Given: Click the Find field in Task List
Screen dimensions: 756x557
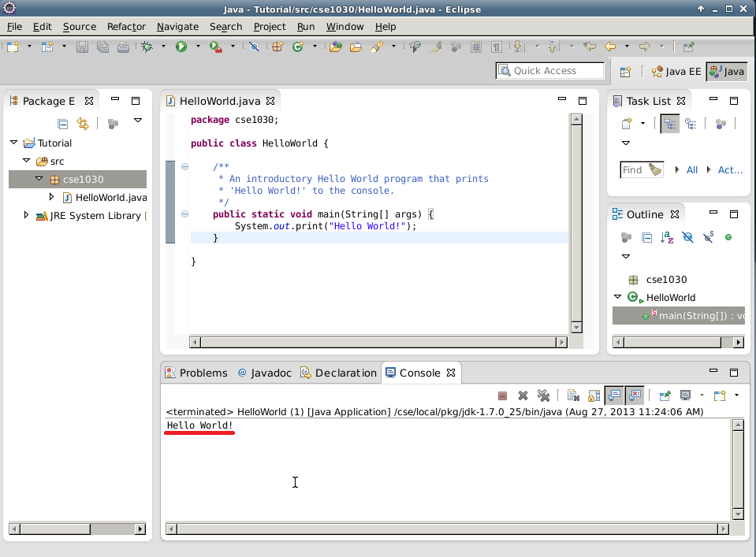Looking at the screenshot, I should pos(642,170).
